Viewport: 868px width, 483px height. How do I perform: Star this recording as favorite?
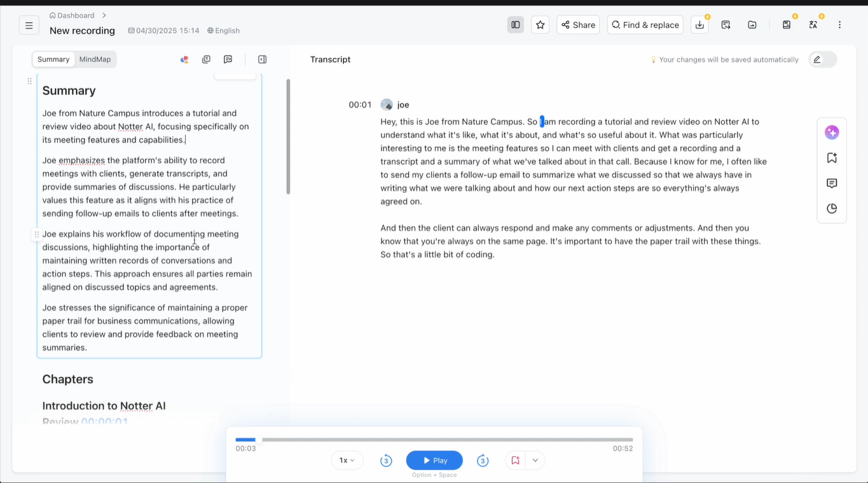540,24
